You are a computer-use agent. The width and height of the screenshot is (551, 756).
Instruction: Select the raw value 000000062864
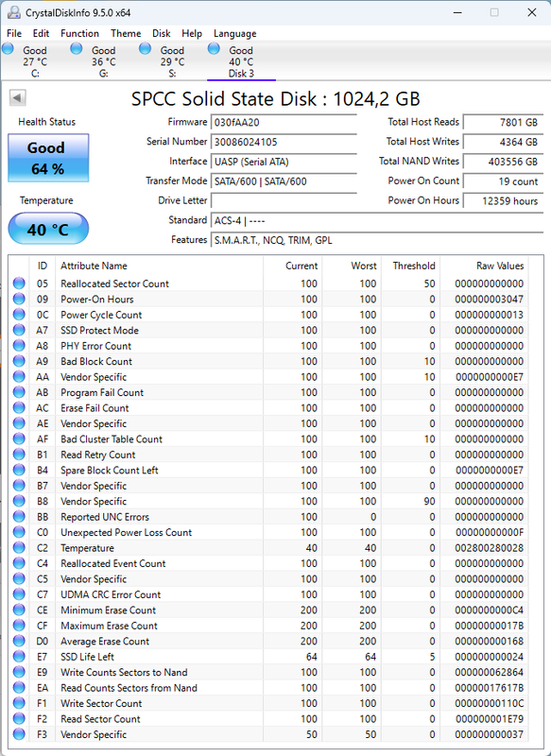(489, 672)
